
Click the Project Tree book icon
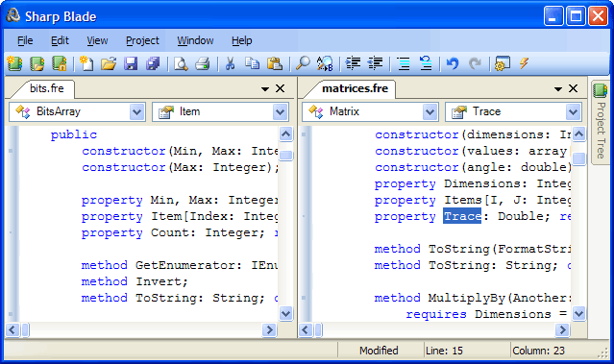(x=600, y=91)
